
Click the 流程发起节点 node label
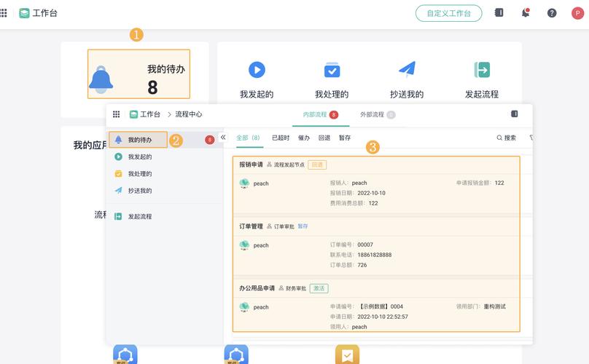point(289,165)
